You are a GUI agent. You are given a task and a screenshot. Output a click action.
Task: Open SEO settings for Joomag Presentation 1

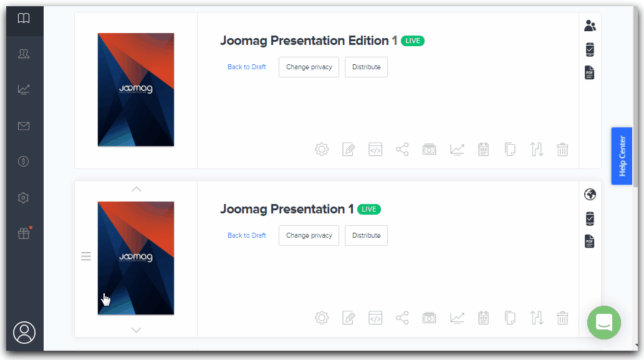[483, 318]
